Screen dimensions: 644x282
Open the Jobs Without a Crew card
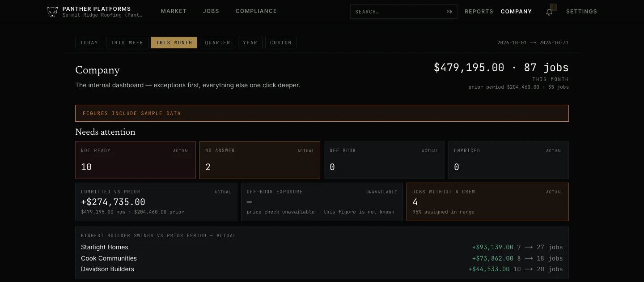pos(487,202)
